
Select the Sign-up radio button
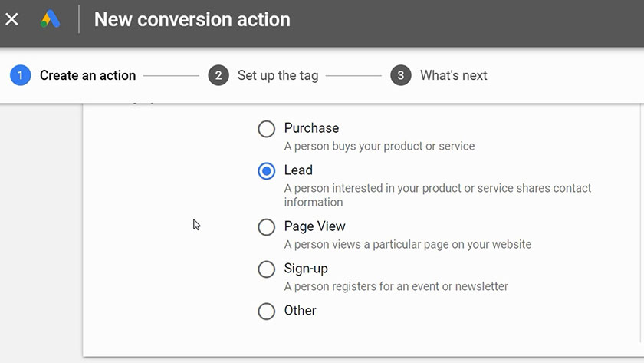point(266,269)
